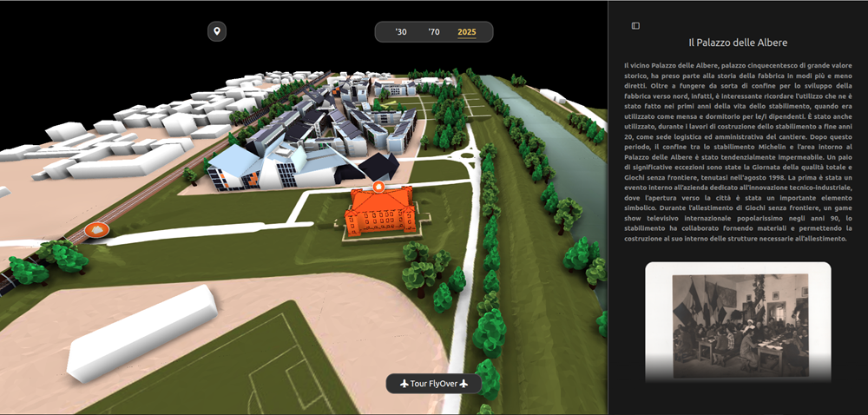The image size is (868, 415).
Task: Start the Tour FlyOver
Action: pos(434,384)
